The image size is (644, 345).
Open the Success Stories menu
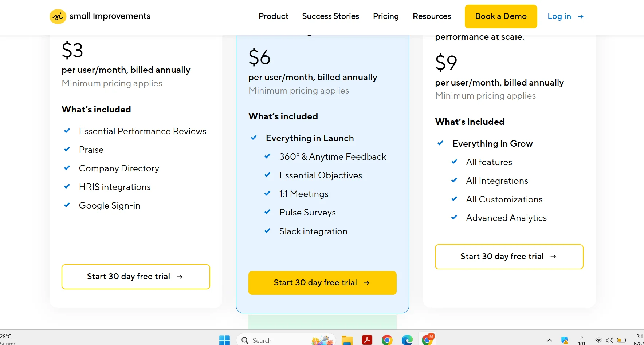(330, 16)
